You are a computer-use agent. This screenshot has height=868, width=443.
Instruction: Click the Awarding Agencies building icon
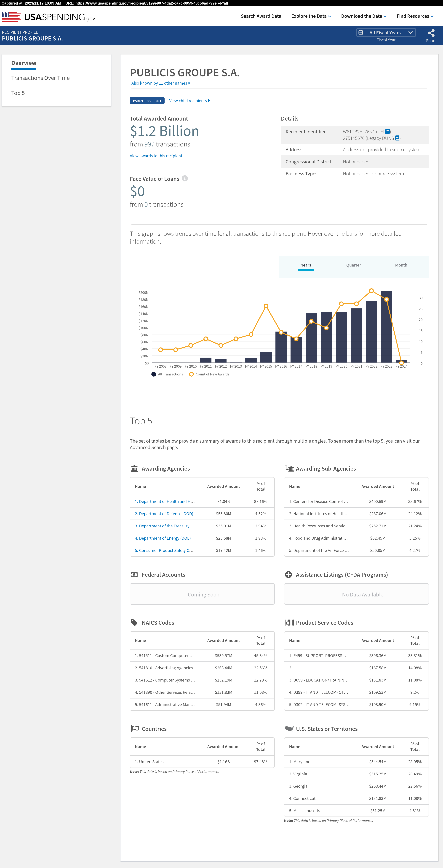tap(134, 469)
